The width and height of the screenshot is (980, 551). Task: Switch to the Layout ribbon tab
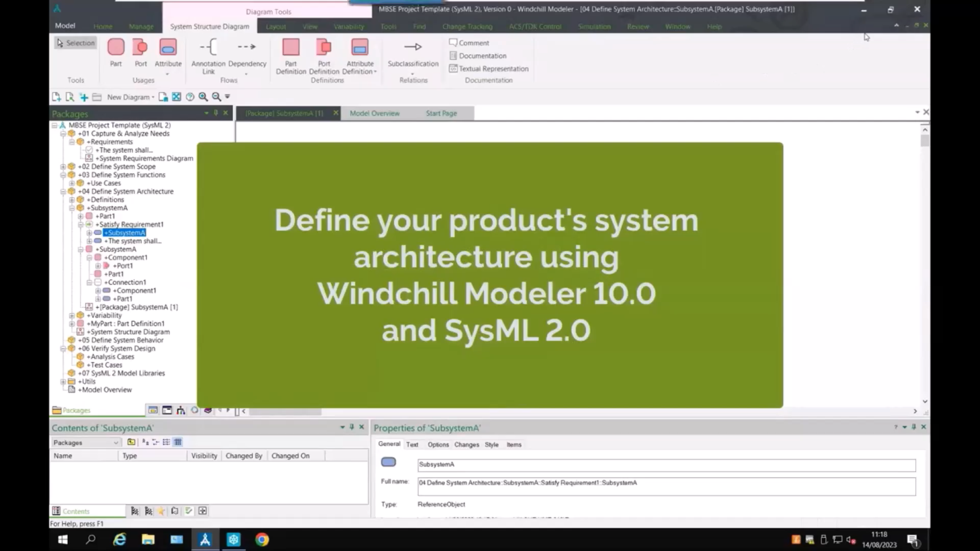(276, 27)
